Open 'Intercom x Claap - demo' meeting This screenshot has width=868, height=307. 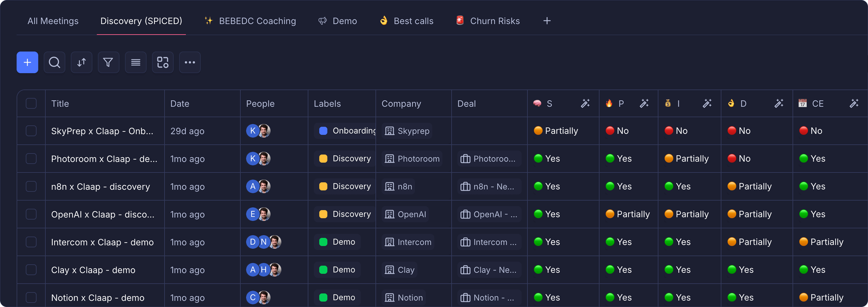(x=102, y=242)
